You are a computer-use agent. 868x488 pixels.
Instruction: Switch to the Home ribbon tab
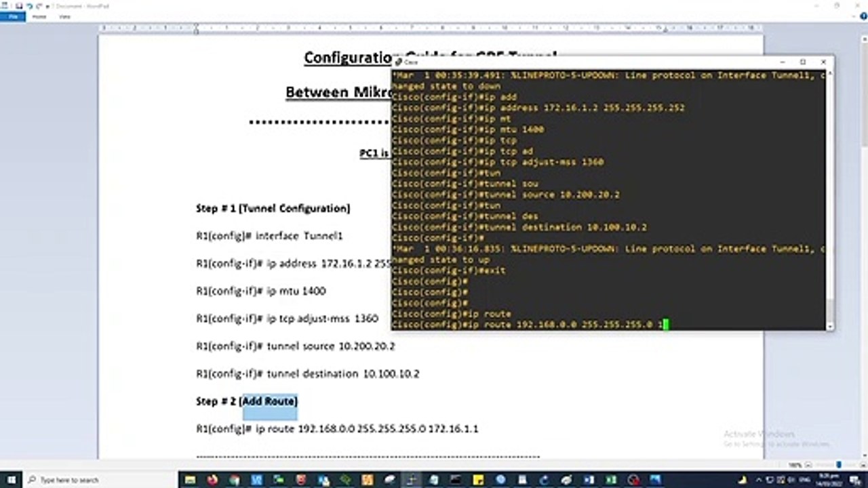[39, 16]
